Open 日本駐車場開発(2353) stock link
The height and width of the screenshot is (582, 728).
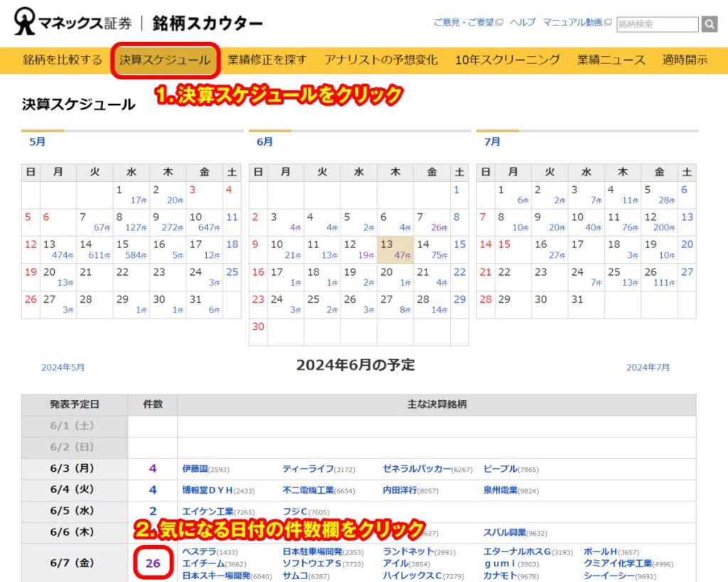[323, 552]
